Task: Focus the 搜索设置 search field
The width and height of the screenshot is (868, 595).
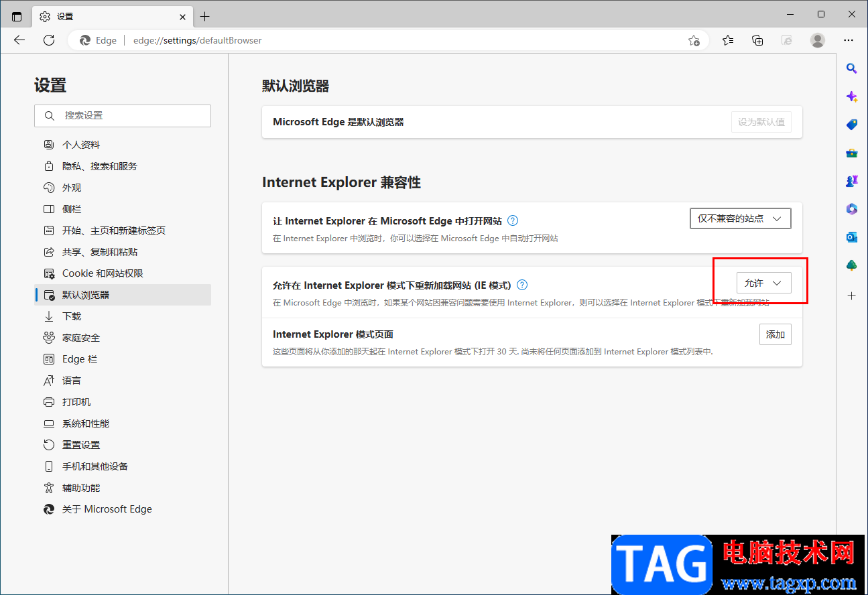Action: (x=123, y=116)
